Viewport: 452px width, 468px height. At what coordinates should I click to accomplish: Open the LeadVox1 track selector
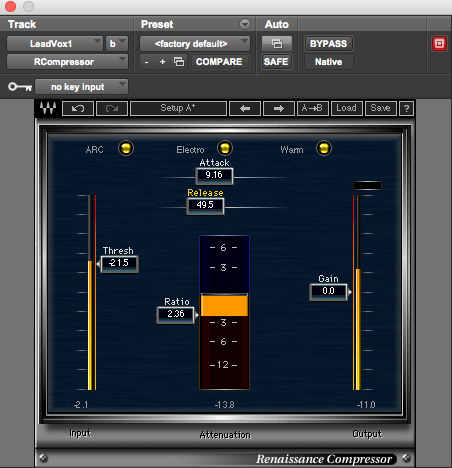pos(55,44)
